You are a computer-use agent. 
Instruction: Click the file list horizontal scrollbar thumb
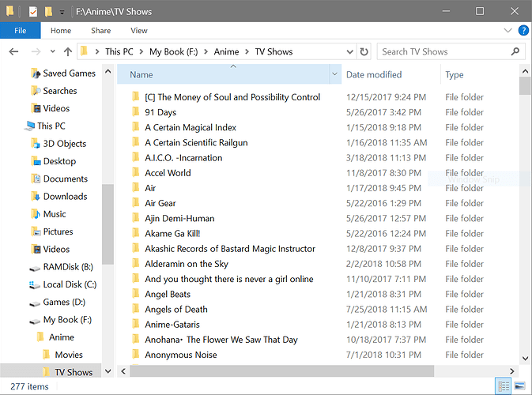click(x=281, y=371)
